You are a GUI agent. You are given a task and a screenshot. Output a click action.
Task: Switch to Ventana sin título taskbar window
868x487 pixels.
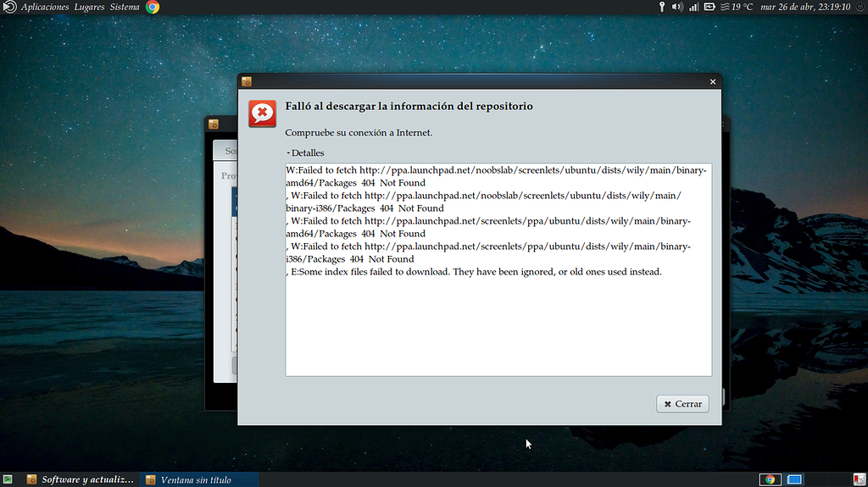click(188, 479)
